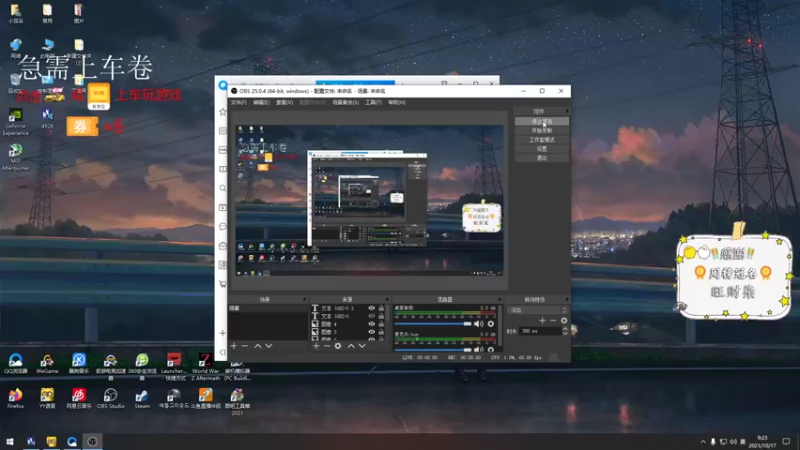Toggle visibility of Text (GDI+) 2 source
The height and width of the screenshot is (450, 800).
point(371,308)
